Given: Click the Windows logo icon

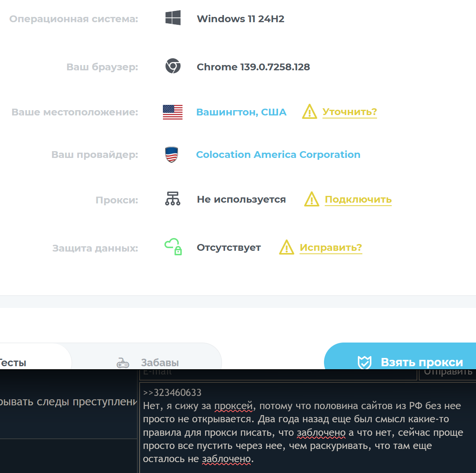Looking at the screenshot, I should 173,18.
